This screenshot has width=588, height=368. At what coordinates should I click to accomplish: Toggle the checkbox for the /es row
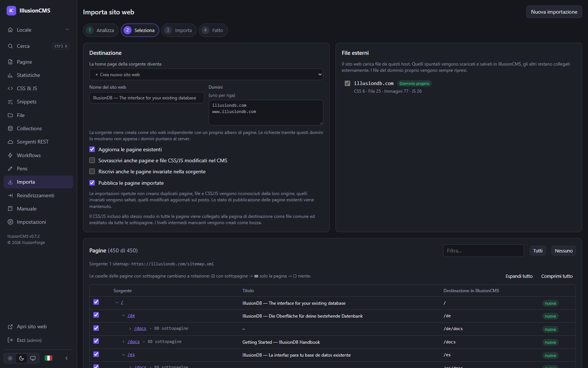pyautogui.click(x=96, y=354)
